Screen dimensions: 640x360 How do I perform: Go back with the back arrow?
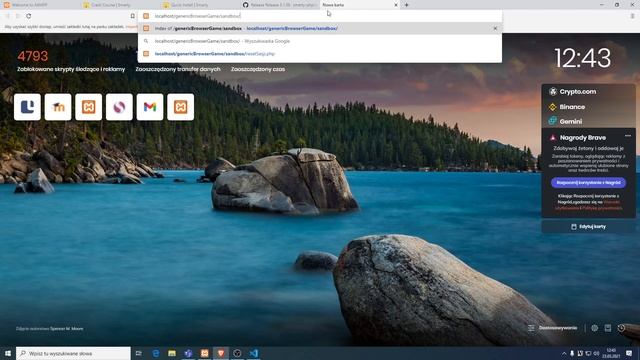click(x=7, y=16)
